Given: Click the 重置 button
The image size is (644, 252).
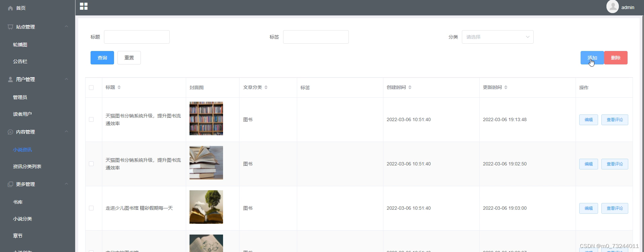Looking at the screenshot, I should (x=129, y=58).
